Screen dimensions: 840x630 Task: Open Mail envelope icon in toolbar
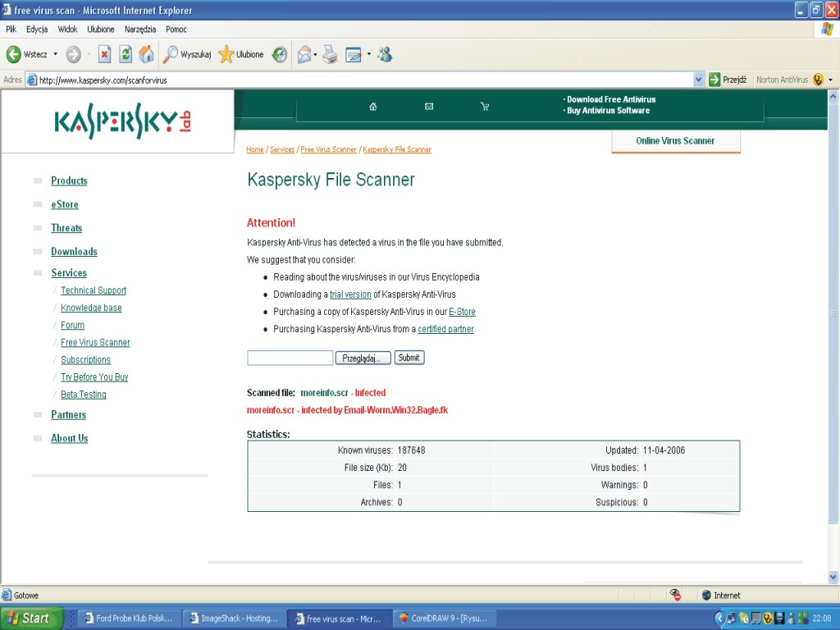(x=304, y=54)
